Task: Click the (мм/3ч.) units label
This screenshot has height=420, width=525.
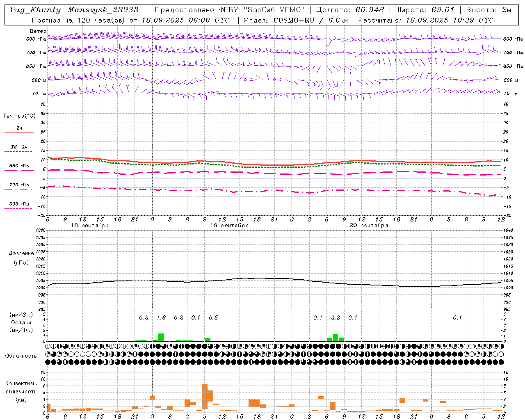Action: (21, 315)
